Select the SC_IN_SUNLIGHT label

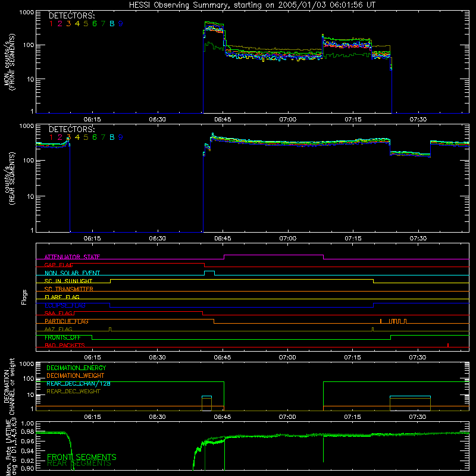pos(68,281)
